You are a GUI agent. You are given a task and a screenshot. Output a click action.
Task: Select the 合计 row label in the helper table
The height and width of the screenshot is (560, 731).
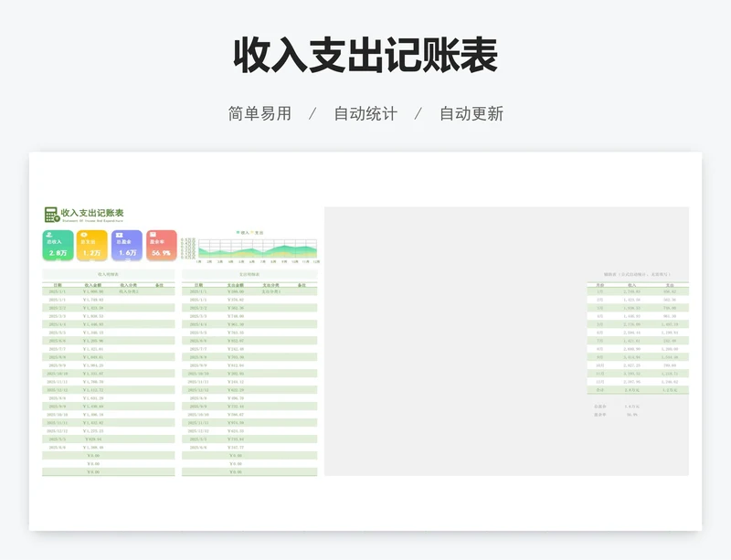point(600,390)
